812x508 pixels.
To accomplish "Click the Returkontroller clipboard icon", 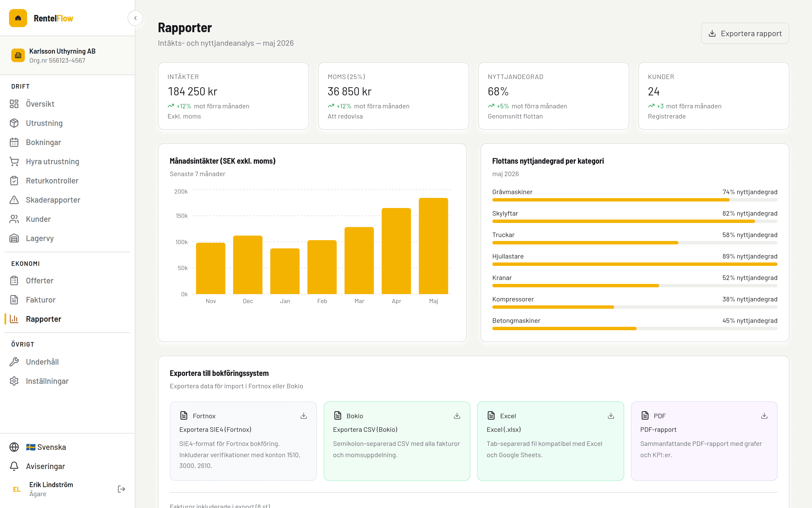I will click(14, 180).
